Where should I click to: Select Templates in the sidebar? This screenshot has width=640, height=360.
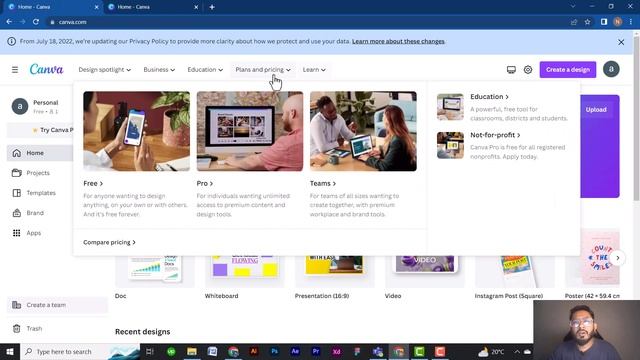pos(40,193)
